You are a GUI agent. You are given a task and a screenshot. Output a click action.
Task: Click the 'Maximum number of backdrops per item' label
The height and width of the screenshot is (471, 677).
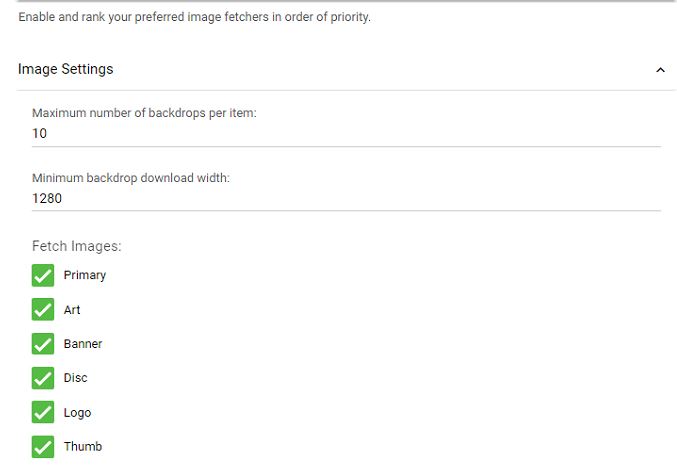(x=144, y=113)
